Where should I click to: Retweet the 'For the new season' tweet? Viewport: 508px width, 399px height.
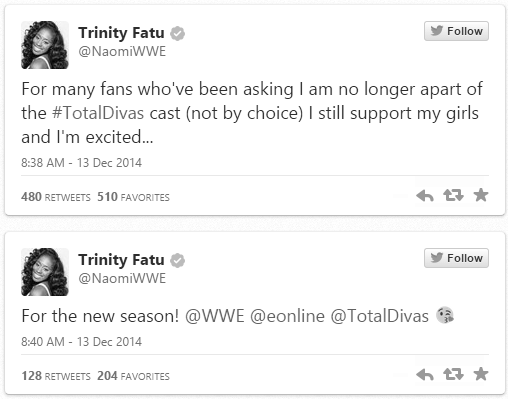[x=453, y=374]
